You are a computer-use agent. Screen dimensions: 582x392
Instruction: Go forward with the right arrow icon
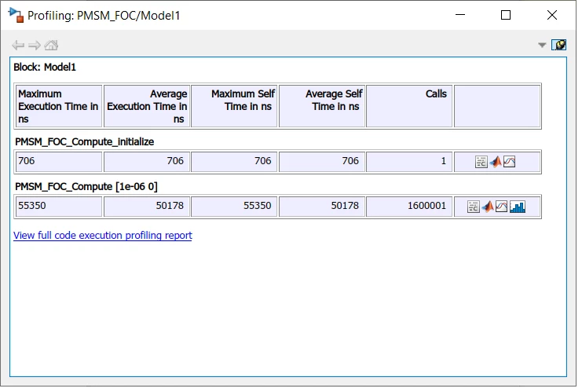[x=35, y=46]
